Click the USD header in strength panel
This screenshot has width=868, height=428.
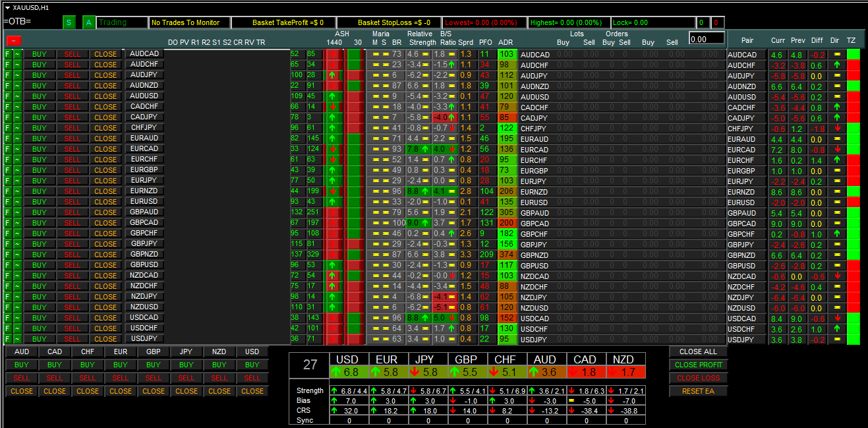point(349,359)
